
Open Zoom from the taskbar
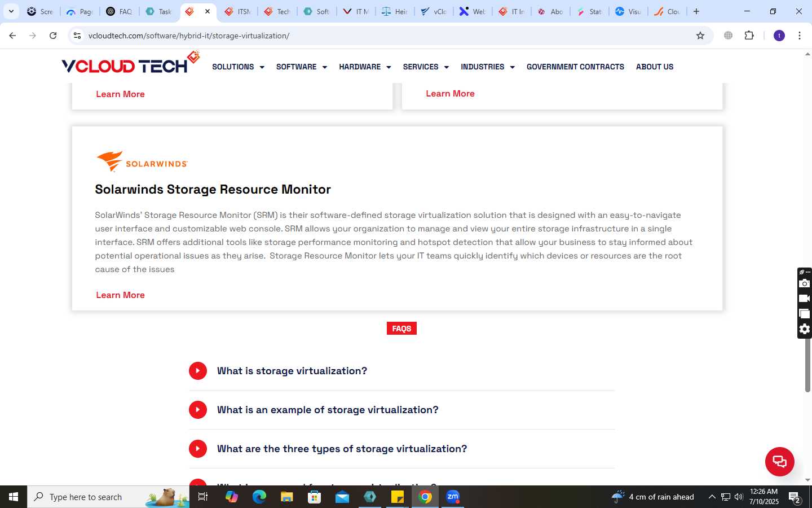(x=453, y=497)
